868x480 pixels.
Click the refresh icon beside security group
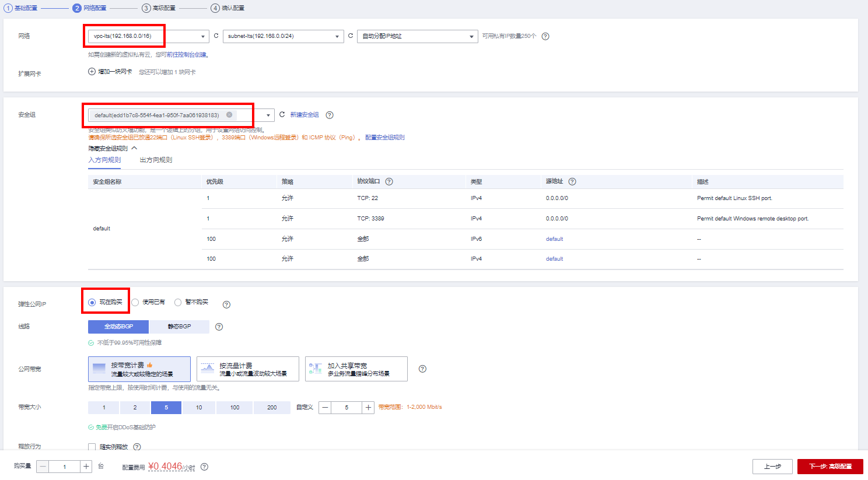point(282,115)
